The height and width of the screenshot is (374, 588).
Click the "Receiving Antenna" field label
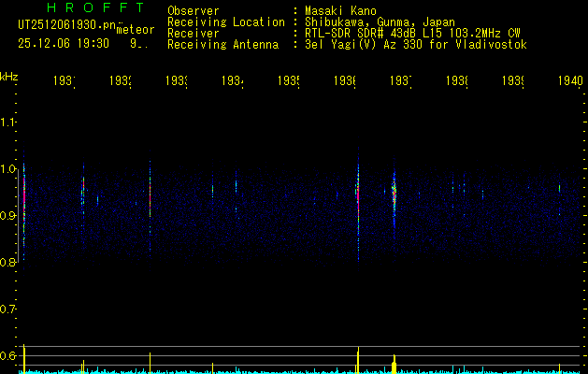click(222, 44)
